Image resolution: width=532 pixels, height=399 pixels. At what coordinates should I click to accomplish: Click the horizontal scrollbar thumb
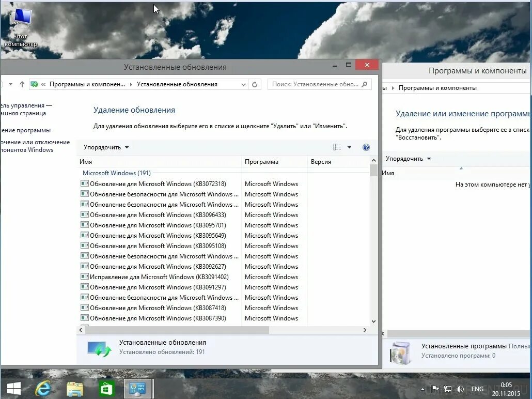tap(177, 330)
